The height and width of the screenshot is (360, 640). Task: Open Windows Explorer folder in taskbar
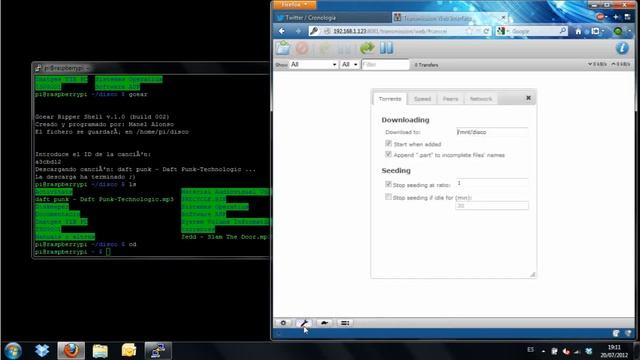pos(100,350)
